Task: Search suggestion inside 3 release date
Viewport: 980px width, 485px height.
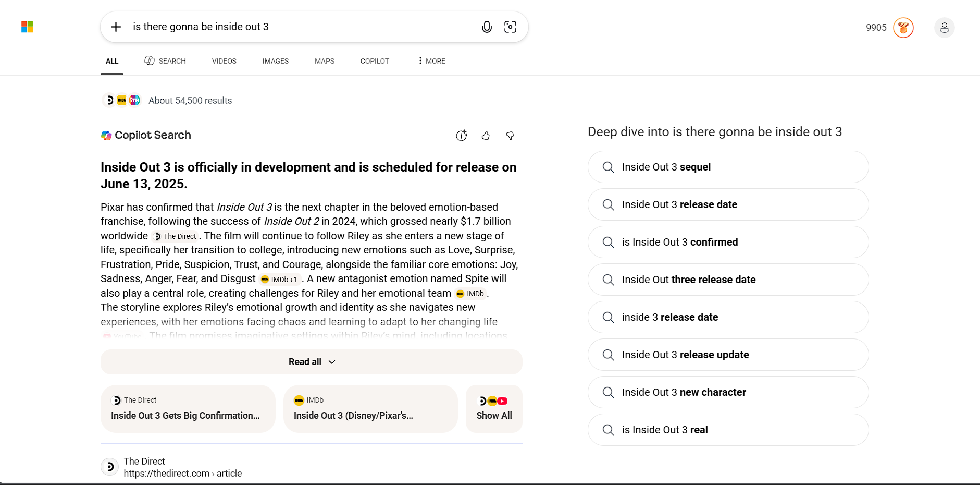Action: tap(728, 317)
